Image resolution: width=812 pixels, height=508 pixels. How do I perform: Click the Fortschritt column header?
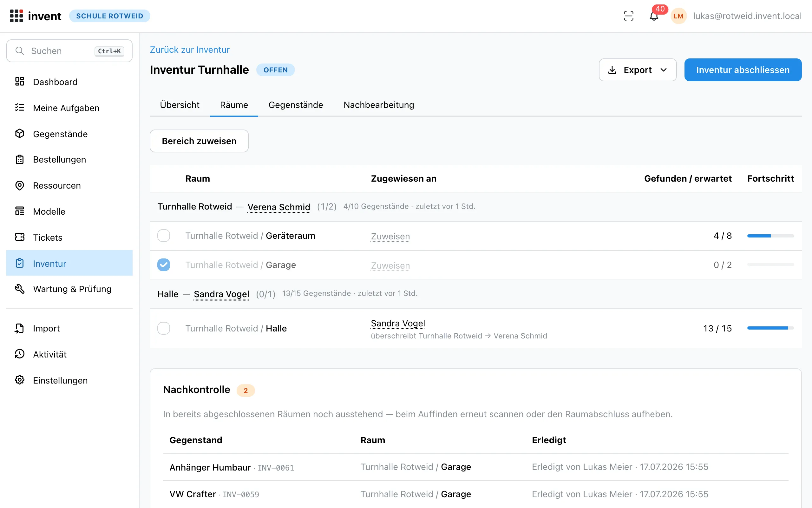click(770, 178)
